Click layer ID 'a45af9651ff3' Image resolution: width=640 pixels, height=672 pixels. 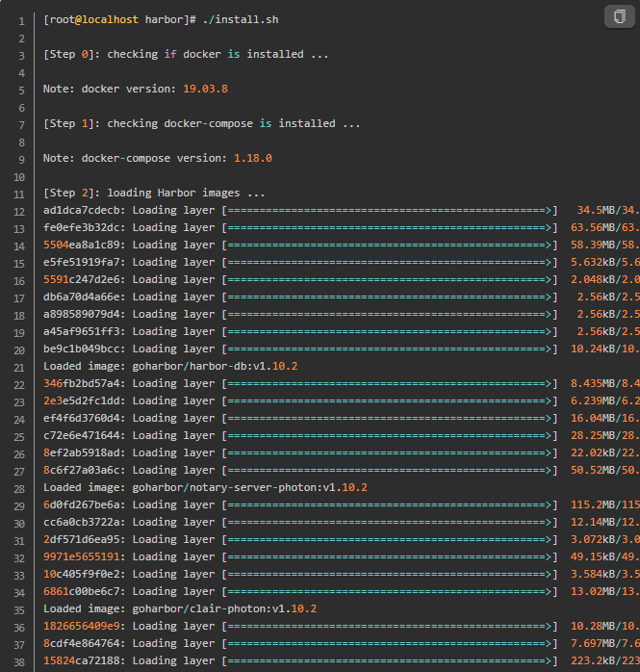(82, 332)
